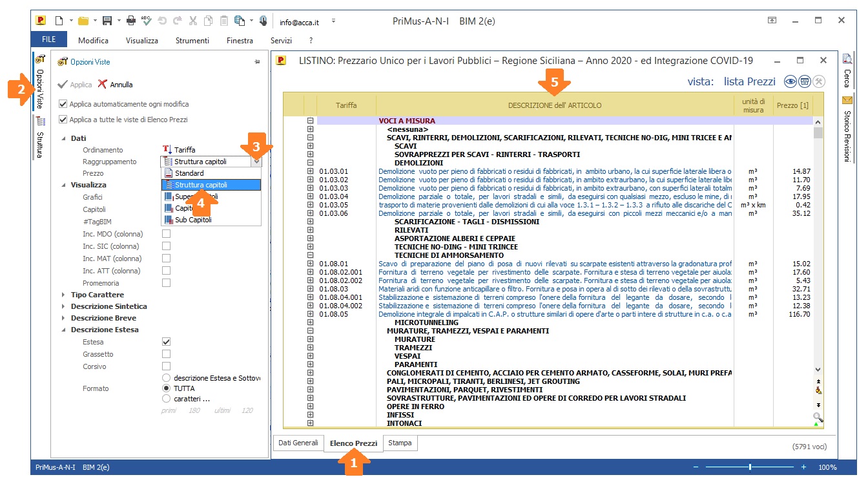Click the Cerca search page icon in right sidebar

click(x=847, y=58)
